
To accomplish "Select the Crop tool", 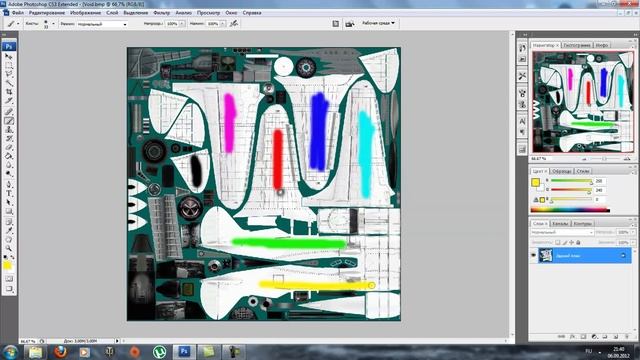I will pos(9,92).
